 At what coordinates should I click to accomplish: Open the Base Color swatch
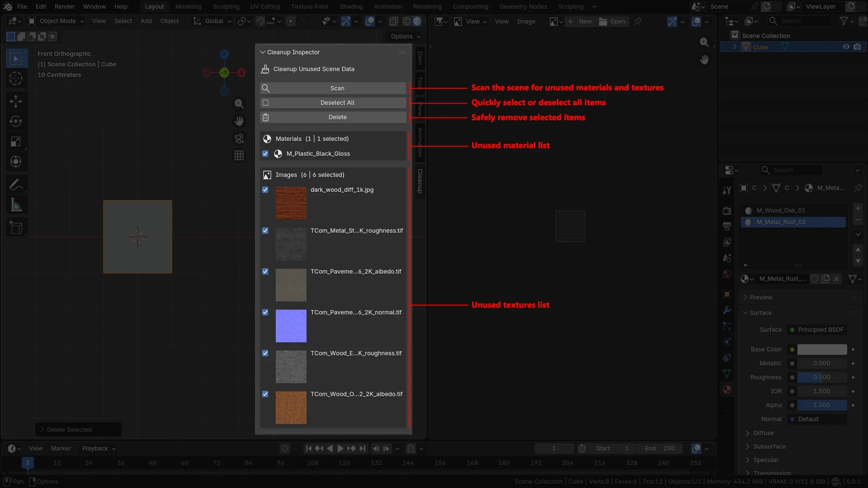point(822,349)
